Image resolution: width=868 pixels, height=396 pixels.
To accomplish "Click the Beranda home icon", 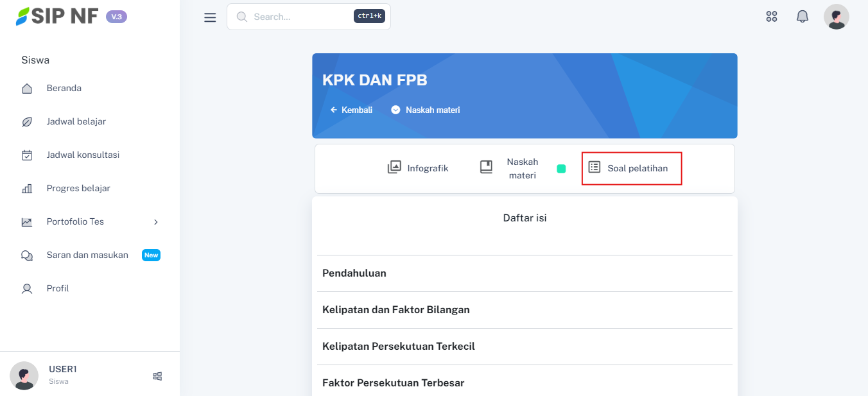I will coord(27,89).
